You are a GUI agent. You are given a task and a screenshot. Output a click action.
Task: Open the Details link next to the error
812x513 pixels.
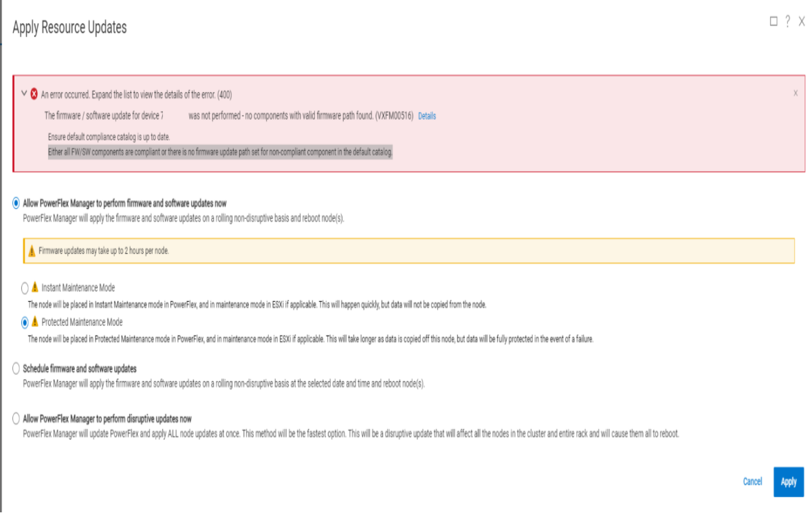[x=426, y=116]
